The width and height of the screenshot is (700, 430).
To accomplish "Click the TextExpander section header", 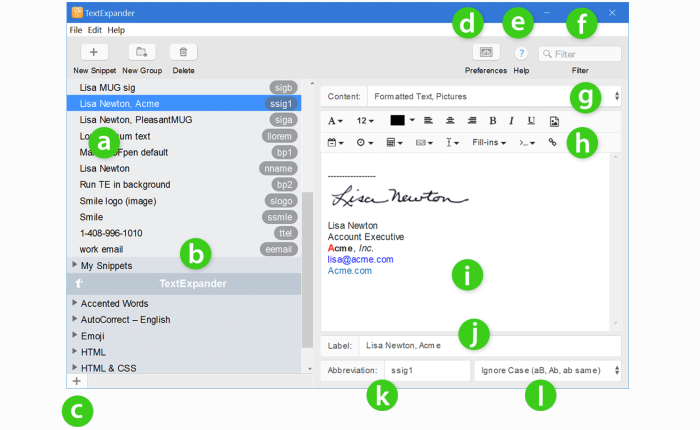I will click(184, 284).
